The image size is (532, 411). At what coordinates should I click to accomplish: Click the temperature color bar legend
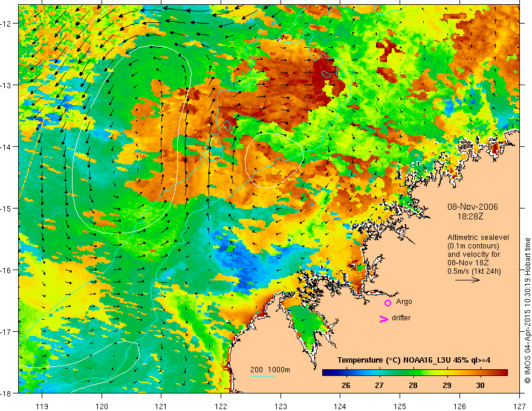pos(415,373)
